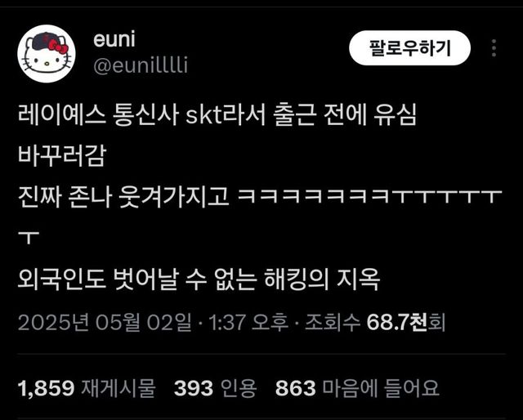Click the line 외국인도 벗어날 수 없는
Image resolution: width=523 pixels, height=420 pixels.
(137, 278)
